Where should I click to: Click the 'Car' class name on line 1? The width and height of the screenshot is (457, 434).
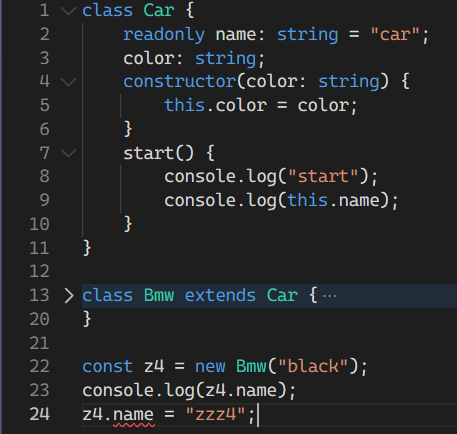(x=159, y=10)
